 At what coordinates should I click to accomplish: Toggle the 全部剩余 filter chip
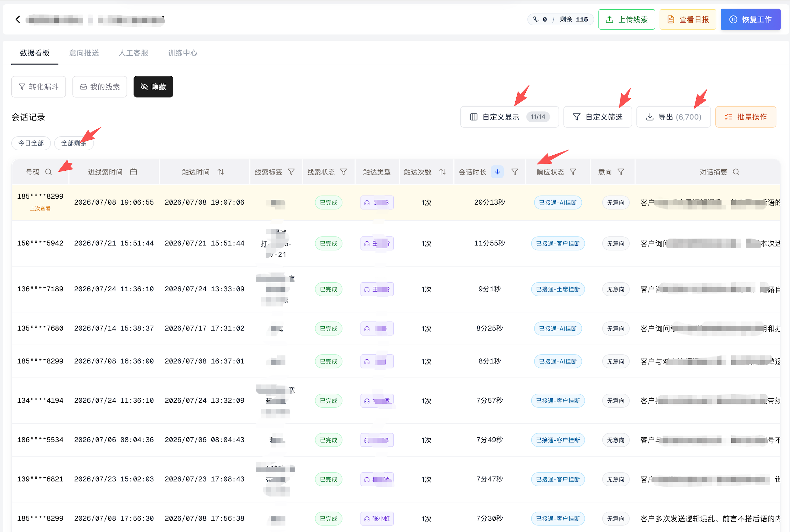pos(74,143)
